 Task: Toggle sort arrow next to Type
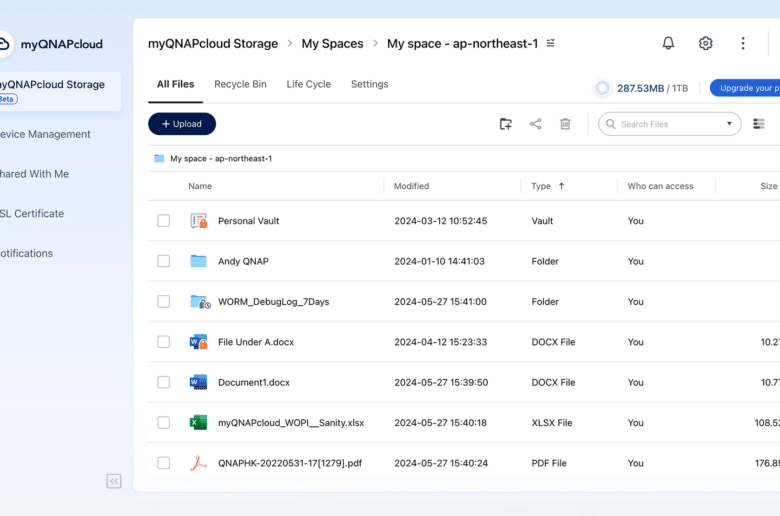click(x=562, y=186)
